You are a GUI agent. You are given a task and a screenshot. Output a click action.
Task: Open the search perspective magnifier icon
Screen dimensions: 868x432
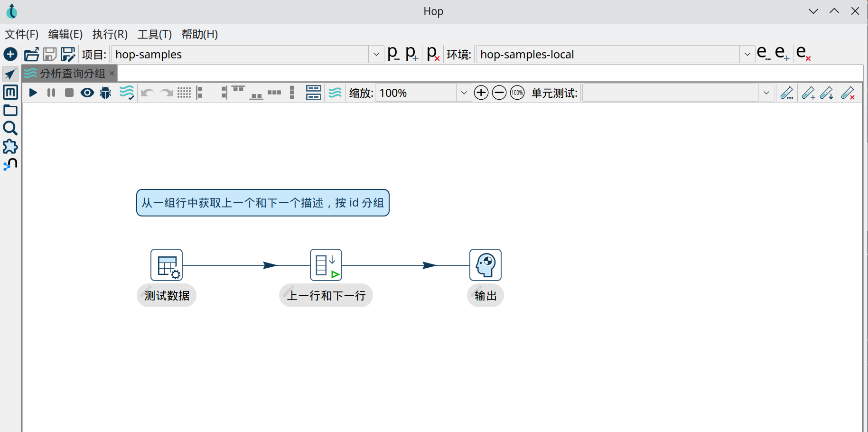[x=10, y=128]
